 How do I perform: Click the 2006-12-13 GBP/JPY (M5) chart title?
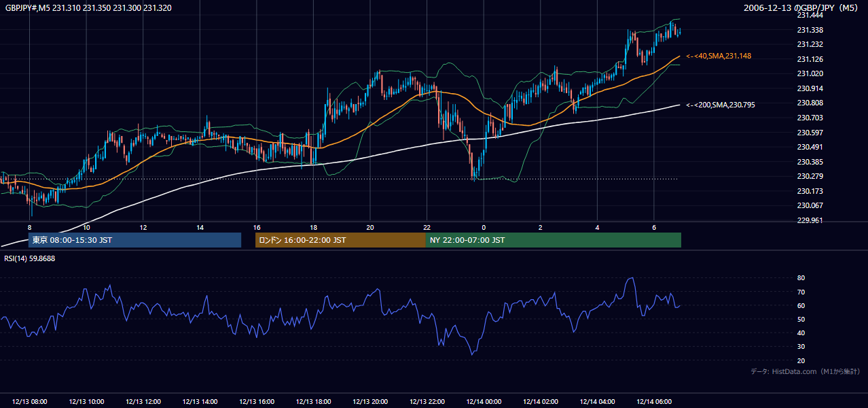801,8
